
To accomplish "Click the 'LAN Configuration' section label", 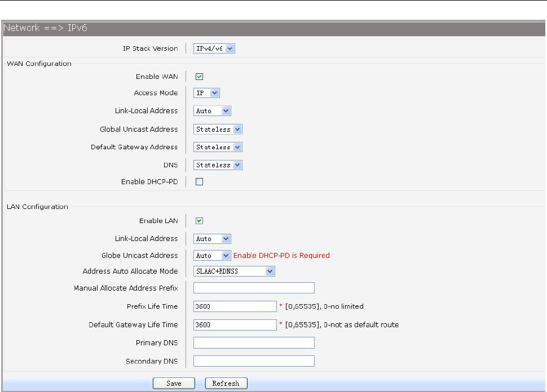I will pyautogui.click(x=37, y=207).
